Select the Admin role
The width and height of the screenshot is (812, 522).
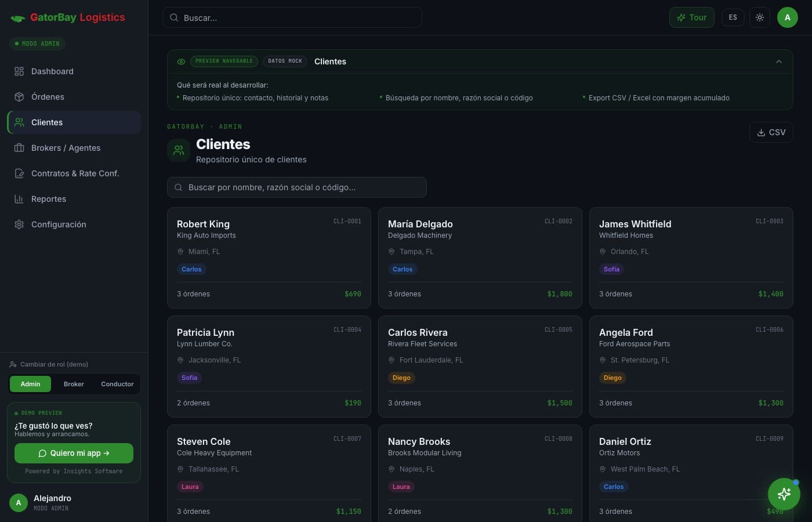pyautogui.click(x=30, y=384)
